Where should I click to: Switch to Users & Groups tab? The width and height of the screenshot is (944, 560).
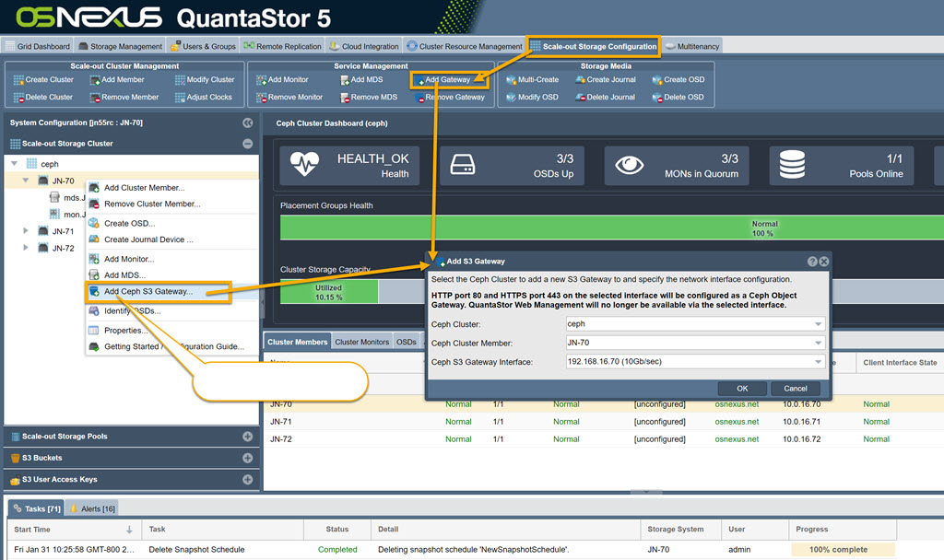pyautogui.click(x=203, y=46)
